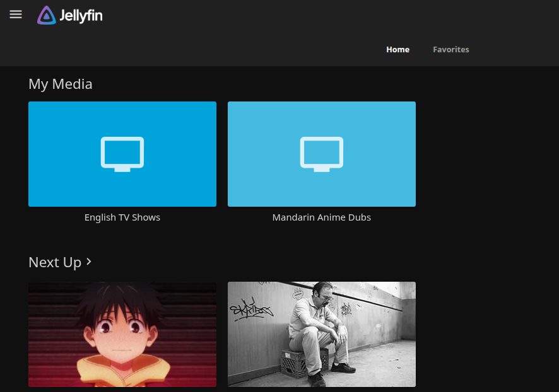Open the hamburger navigation menu
The width and height of the screenshot is (559, 392).
[16, 14]
